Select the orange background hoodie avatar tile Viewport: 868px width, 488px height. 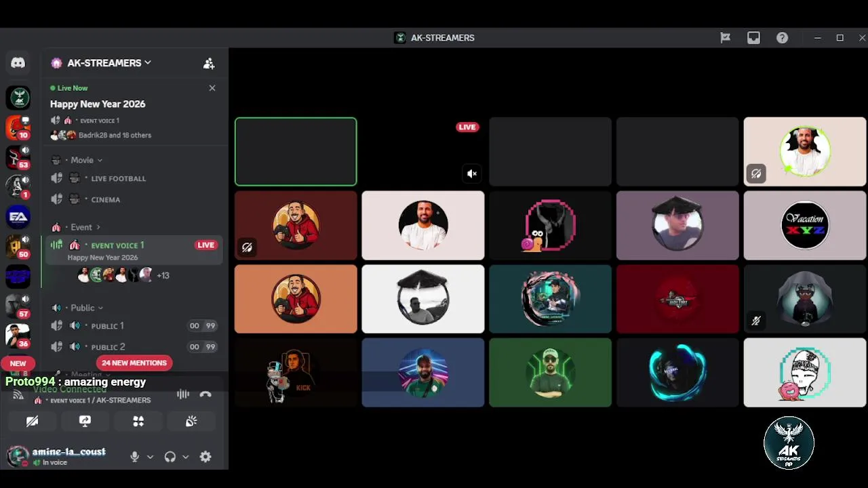point(296,299)
